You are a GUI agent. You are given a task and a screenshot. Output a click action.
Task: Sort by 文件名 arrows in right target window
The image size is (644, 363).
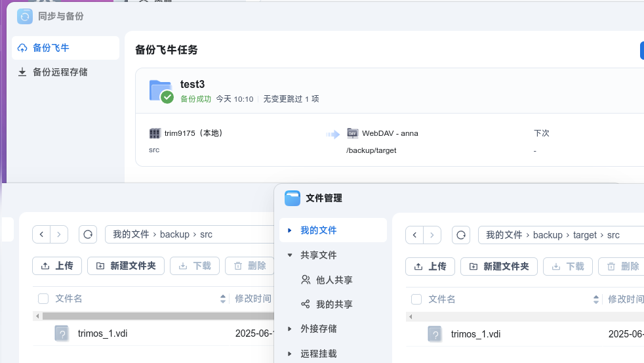click(596, 300)
